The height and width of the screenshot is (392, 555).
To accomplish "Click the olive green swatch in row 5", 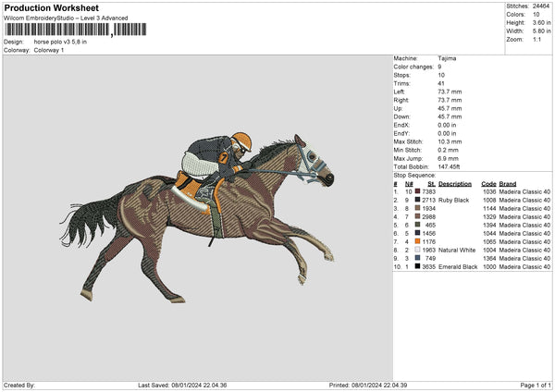I will (x=418, y=225).
